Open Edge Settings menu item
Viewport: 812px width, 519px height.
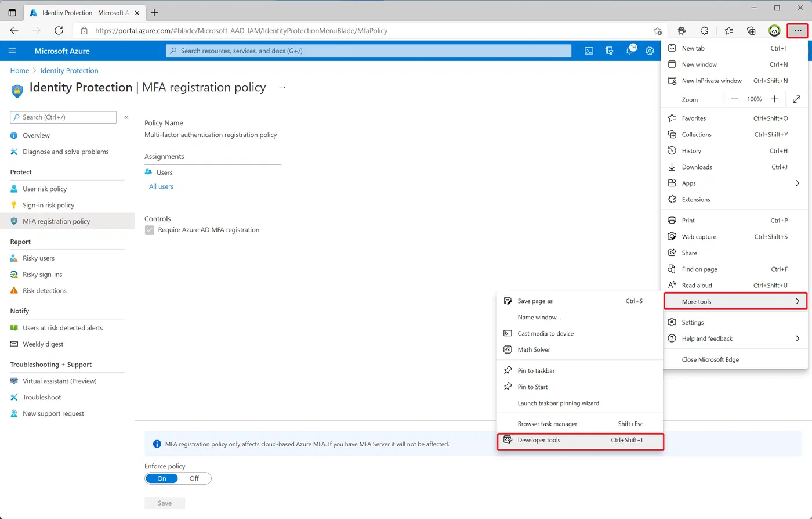[734, 322]
